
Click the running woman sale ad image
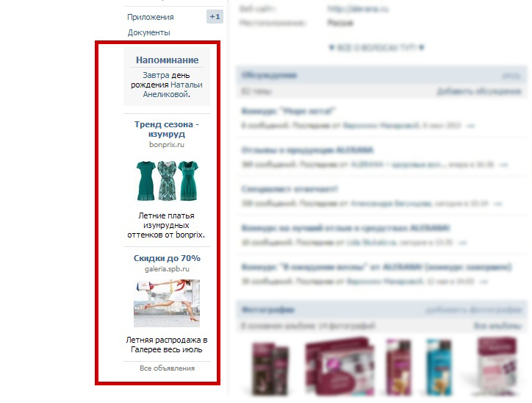[x=167, y=303]
